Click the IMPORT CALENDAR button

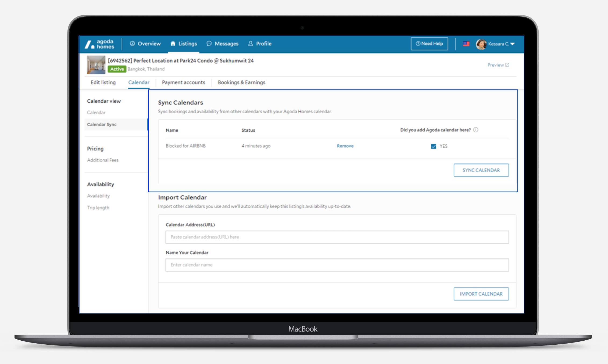(x=481, y=294)
